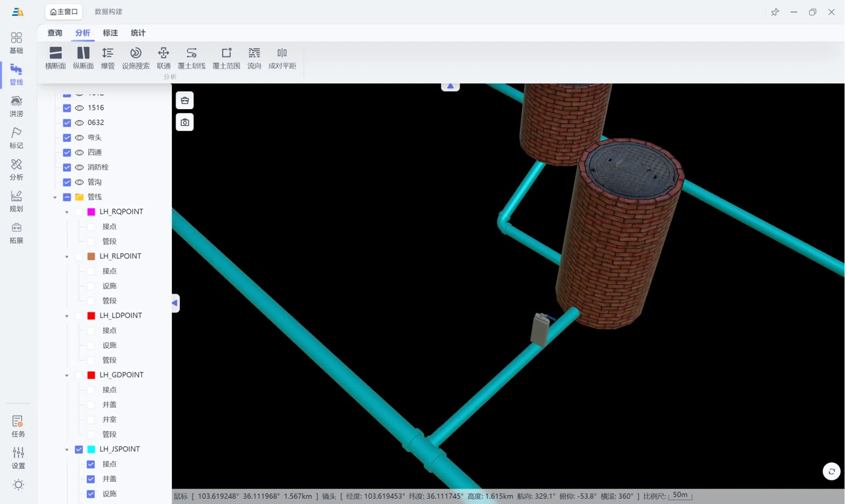845x504 pixels.
Task: Click the brown LH_RLPOINT color swatch
Action: 91,256
